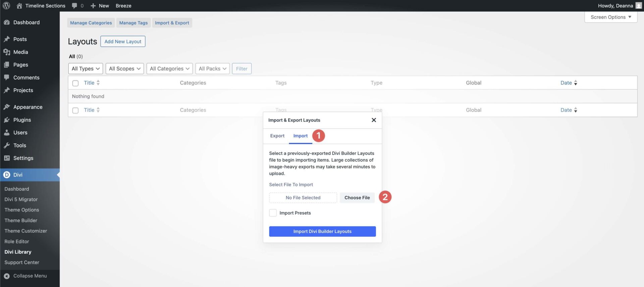Click the Divi logo icon in sidebar
644x287 pixels.
[7, 175]
